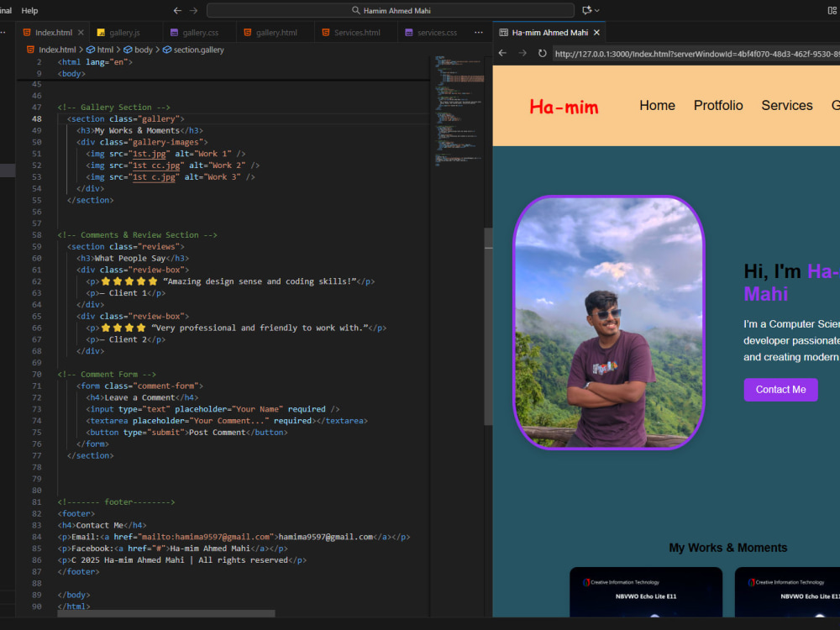Click the 'My Works & Moments' preview heading
This screenshot has width=840, height=630.
tap(727, 548)
